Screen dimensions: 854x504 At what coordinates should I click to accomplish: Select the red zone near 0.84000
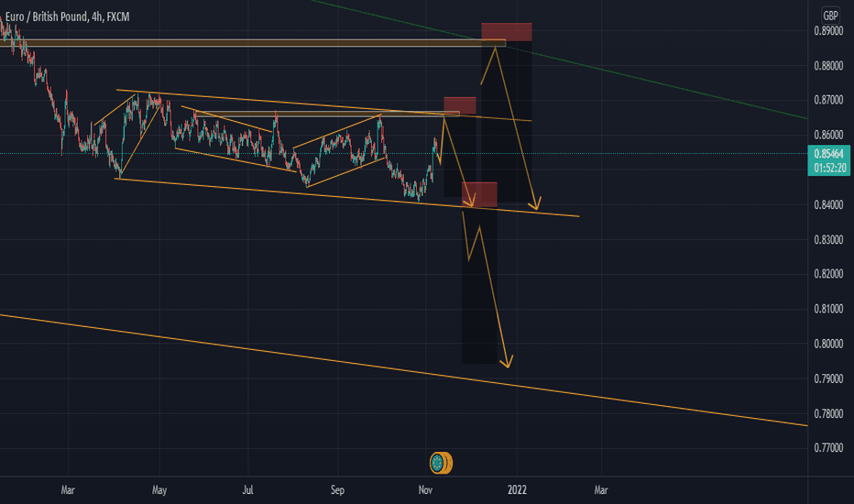479,194
